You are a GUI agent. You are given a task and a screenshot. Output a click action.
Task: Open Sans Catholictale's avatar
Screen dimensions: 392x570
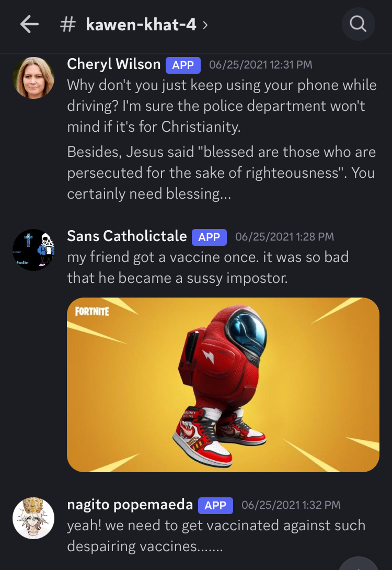tap(33, 250)
